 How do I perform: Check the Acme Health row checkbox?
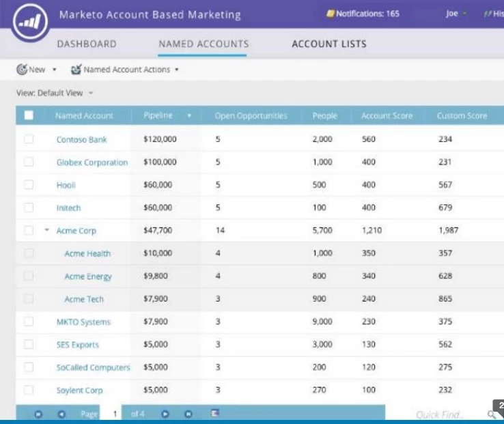tap(29, 253)
